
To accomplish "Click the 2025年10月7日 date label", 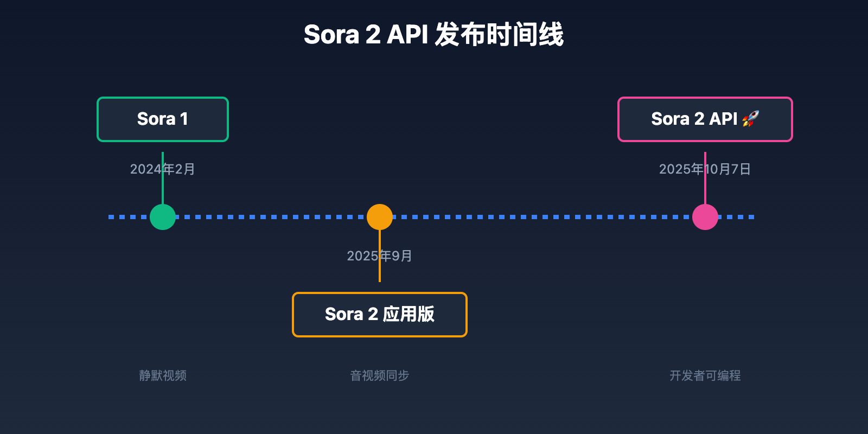I will [705, 169].
